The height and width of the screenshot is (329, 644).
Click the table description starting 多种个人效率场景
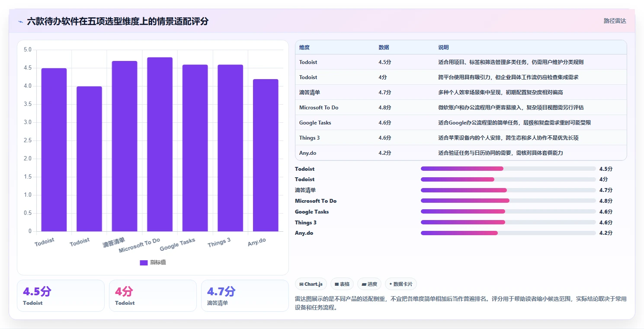[x=500, y=93]
